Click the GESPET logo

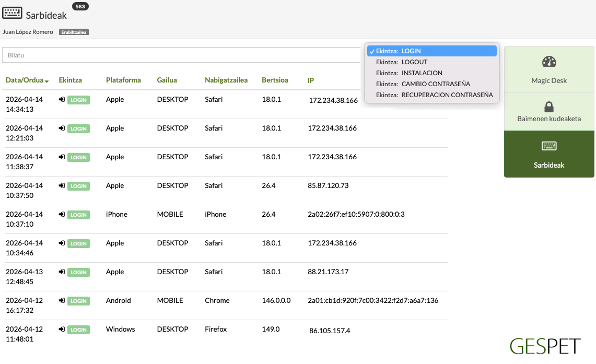545,346
